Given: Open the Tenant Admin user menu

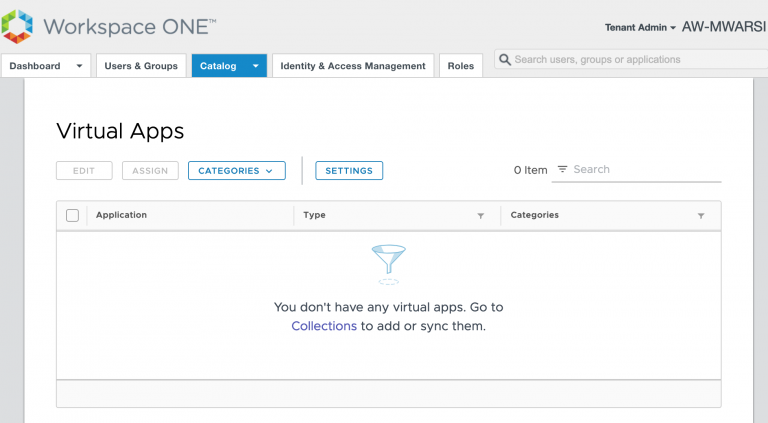Looking at the screenshot, I should pyautogui.click(x=640, y=27).
